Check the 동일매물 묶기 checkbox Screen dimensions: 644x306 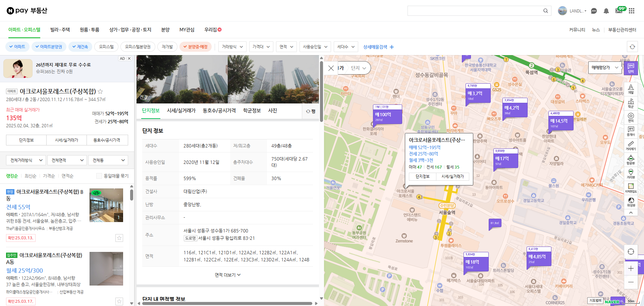pyautogui.click(x=99, y=176)
